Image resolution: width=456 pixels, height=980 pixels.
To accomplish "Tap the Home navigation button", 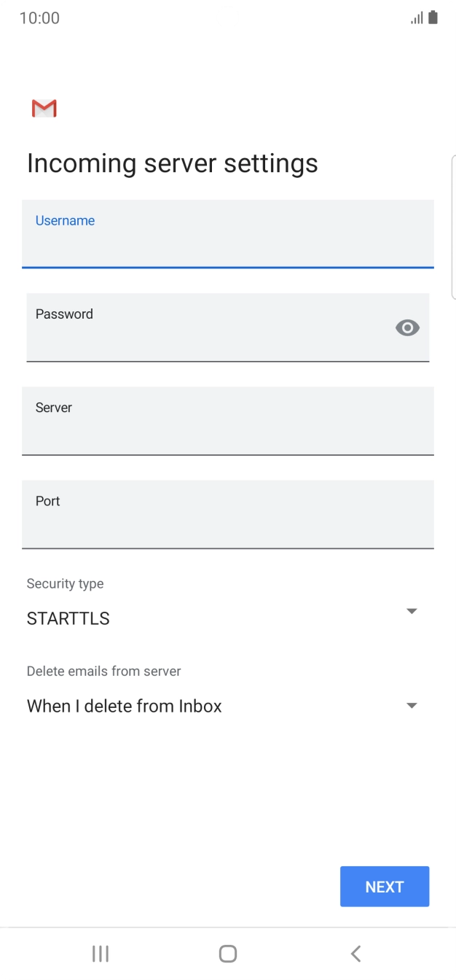I will click(x=227, y=953).
